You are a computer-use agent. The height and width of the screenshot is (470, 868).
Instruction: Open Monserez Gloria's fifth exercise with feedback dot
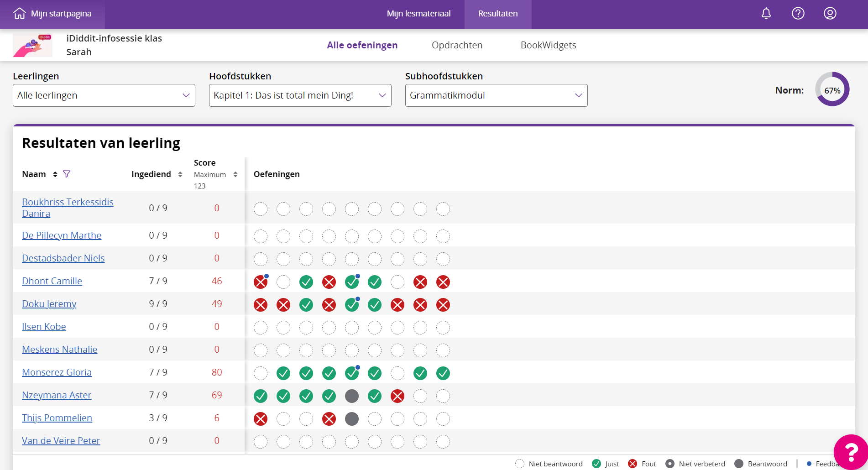tap(352, 373)
